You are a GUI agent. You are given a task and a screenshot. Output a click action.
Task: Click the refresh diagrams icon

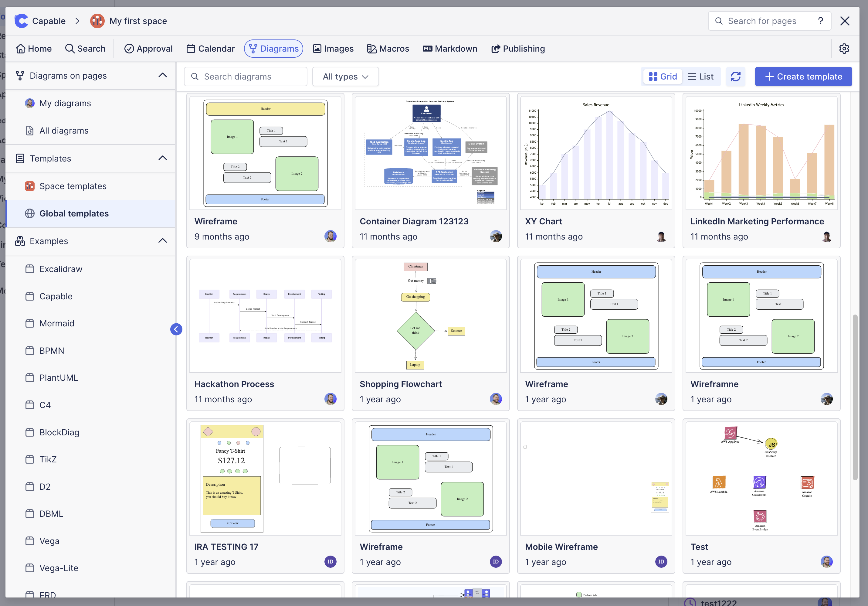pyautogui.click(x=735, y=77)
